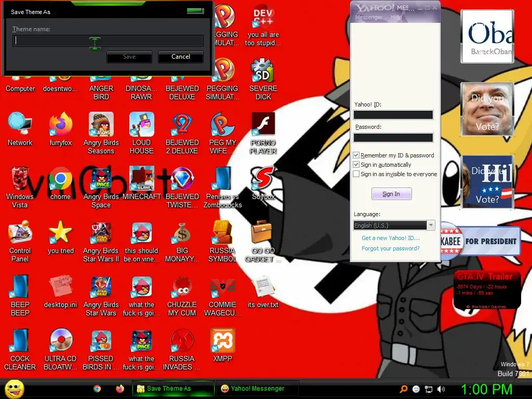Launch BEJEWED TWISTE... shortcut
The height and width of the screenshot is (399, 532).
[182, 187]
